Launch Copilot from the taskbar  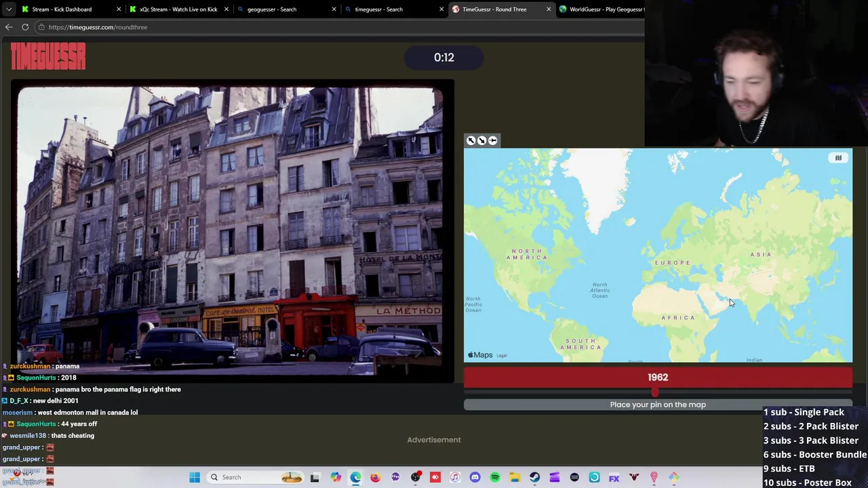[336, 477]
